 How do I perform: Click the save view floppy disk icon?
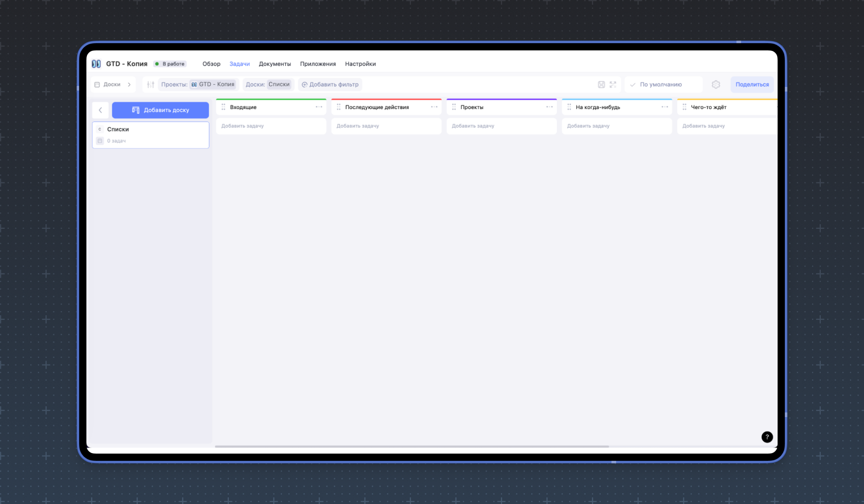click(601, 84)
